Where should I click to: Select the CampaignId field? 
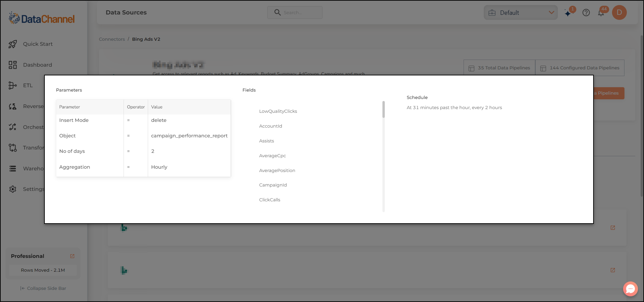point(273,185)
